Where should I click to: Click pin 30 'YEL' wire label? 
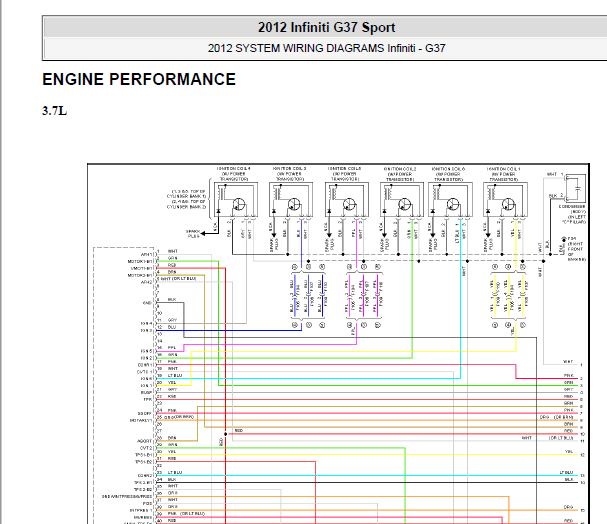pos(172,452)
